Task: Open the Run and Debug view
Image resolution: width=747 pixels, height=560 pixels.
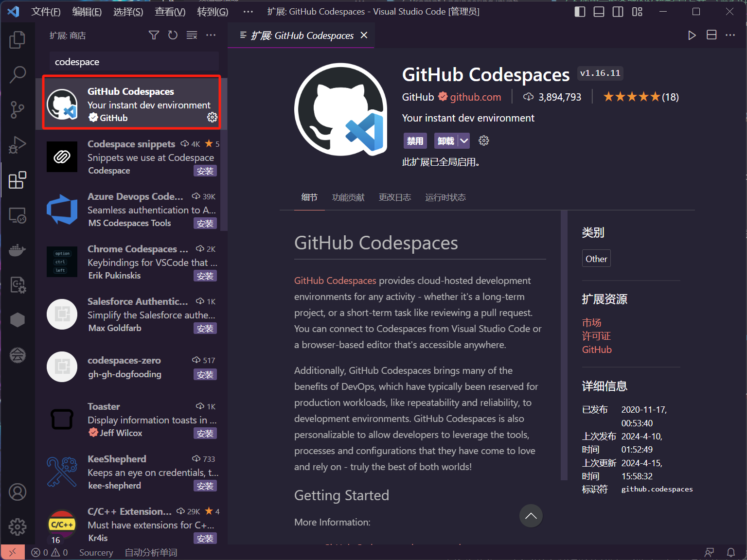Action: [x=18, y=145]
